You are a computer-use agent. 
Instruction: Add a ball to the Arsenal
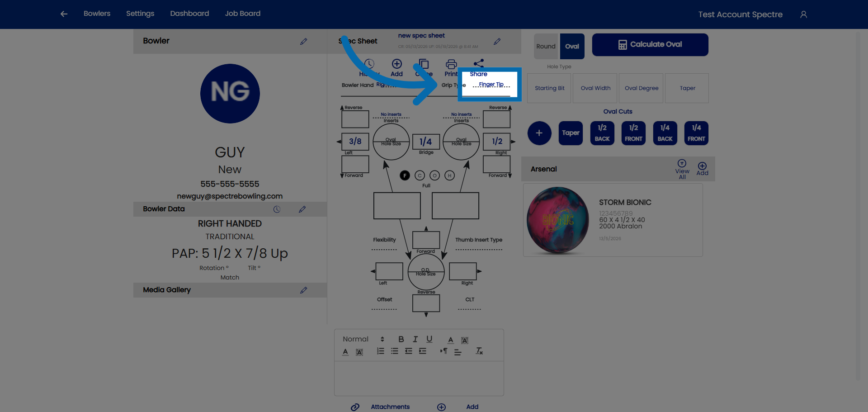pos(702,166)
